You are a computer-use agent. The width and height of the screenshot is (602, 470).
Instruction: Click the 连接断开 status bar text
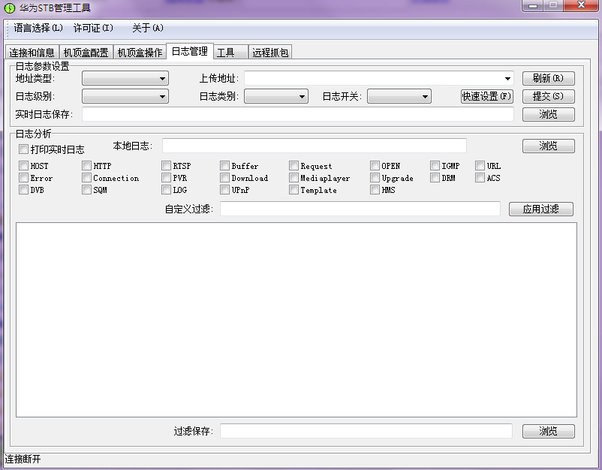click(x=23, y=459)
